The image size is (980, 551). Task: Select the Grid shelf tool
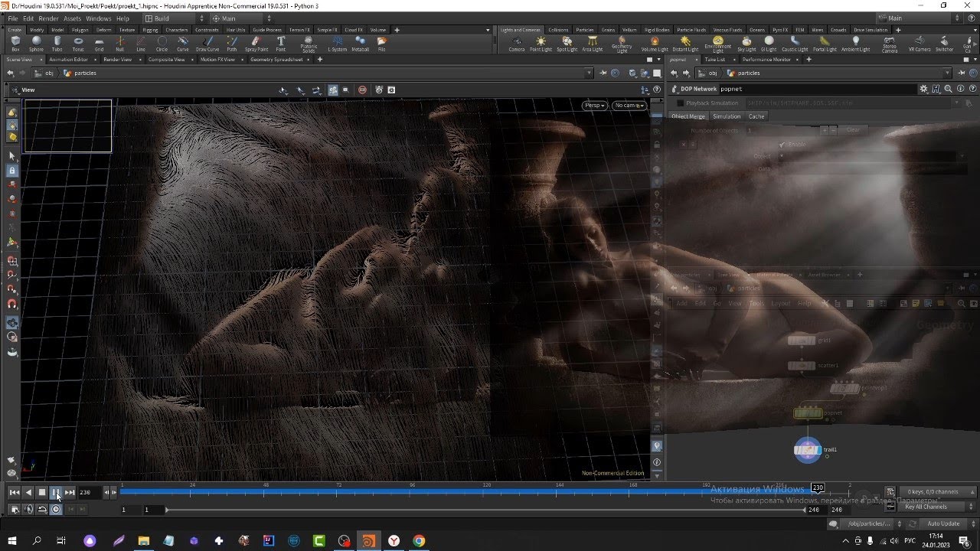(99, 44)
